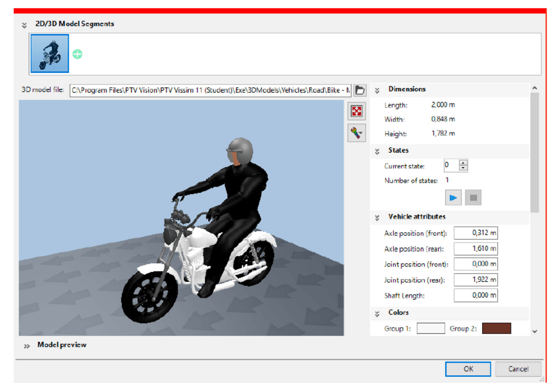
Task: Collapse the Colors section
Action: (x=377, y=314)
